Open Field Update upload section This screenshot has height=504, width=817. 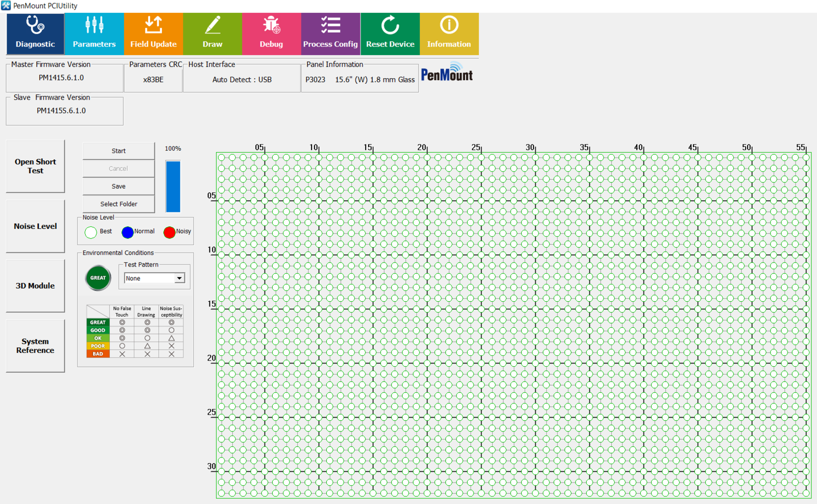coord(153,34)
